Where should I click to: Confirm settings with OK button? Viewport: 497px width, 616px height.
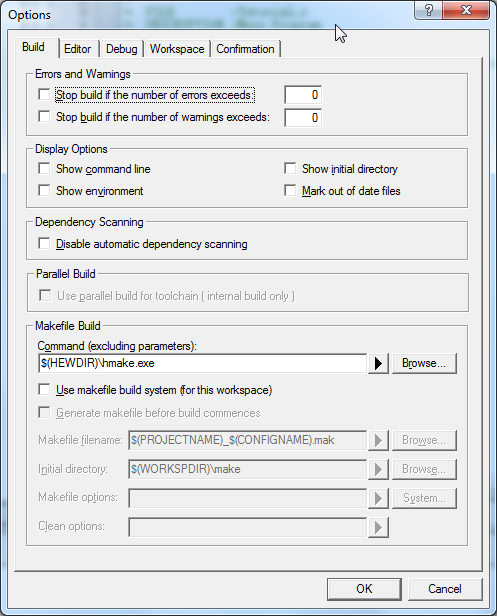click(364, 589)
